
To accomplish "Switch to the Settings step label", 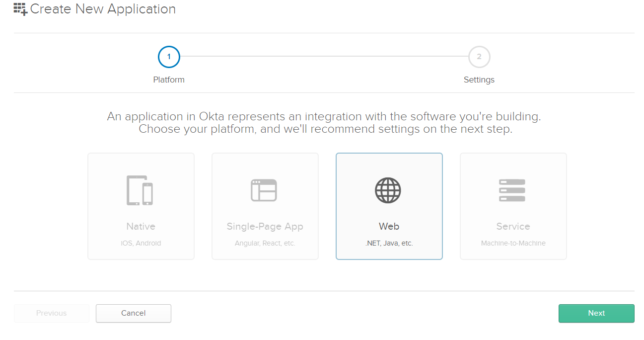I will (479, 80).
